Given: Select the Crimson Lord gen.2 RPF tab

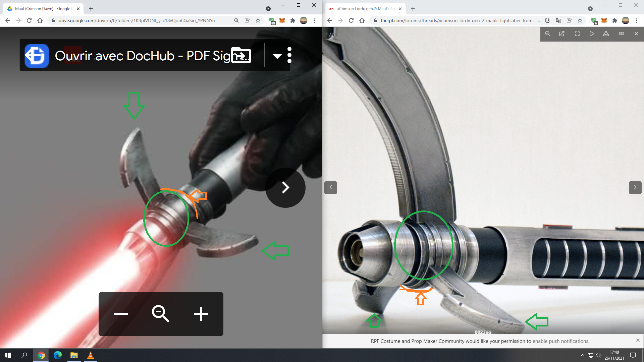Looking at the screenshot, I should click(x=365, y=9).
